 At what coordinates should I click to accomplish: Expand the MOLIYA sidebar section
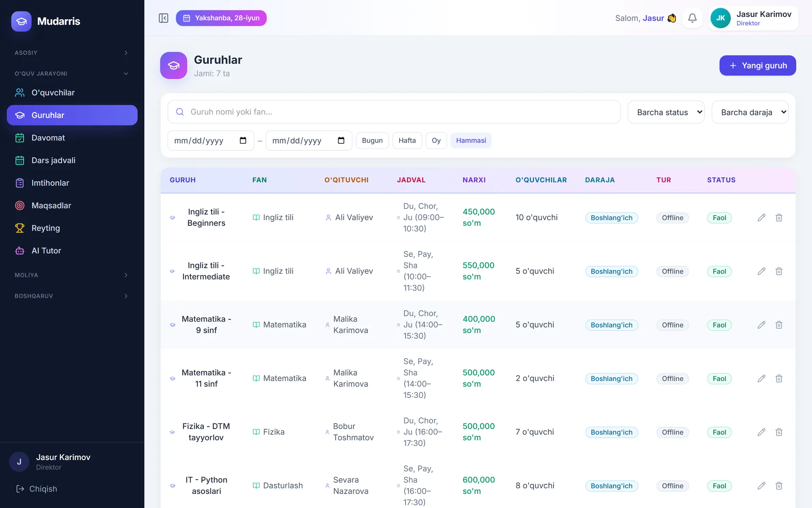tap(72, 275)
